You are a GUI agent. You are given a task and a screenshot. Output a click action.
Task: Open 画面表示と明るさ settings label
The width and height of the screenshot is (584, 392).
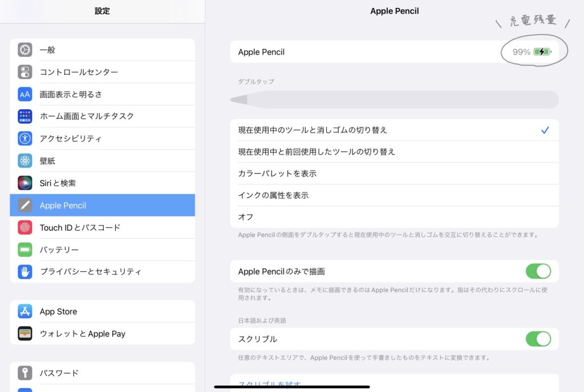coord(71,95)
